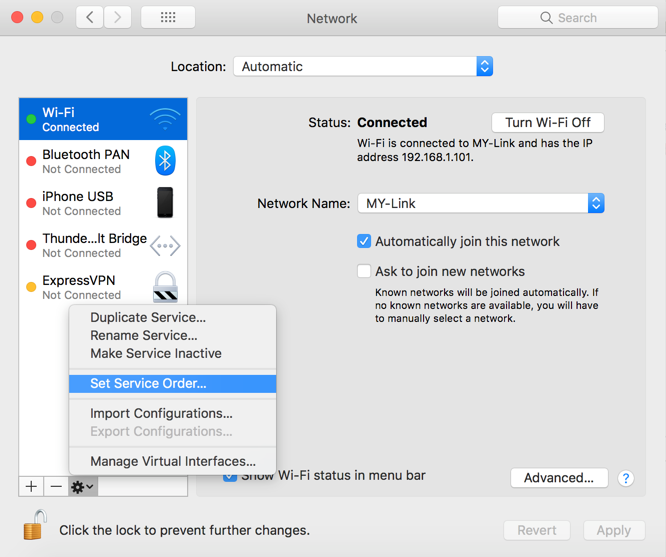Expand the Network Name MY-Link dropdown
The height and width of the screenshot is (557, 666).
595,203
